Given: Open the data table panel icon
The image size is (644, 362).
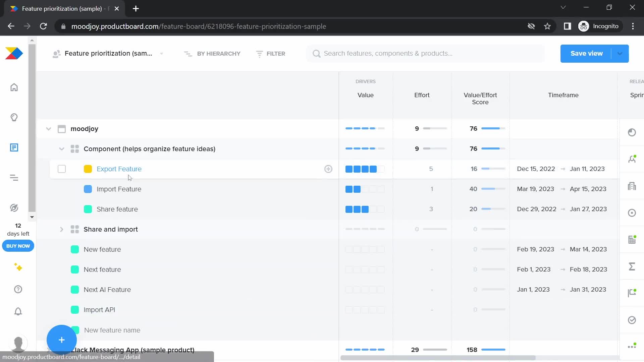Looking at the screenshot, I should tap(632, 240).
